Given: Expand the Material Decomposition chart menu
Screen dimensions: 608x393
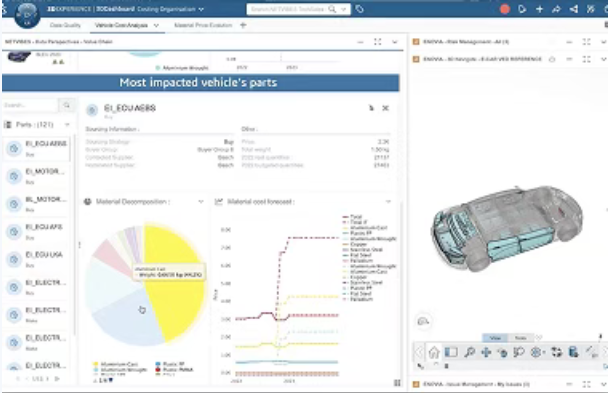Looking at the screenshot, I should click(x=201, y=202).
